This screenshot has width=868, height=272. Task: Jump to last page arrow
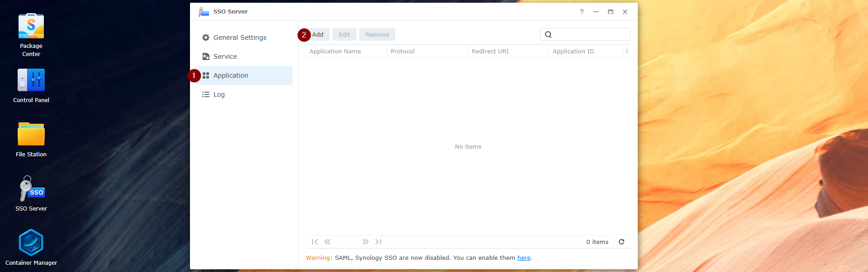[378, 242]
